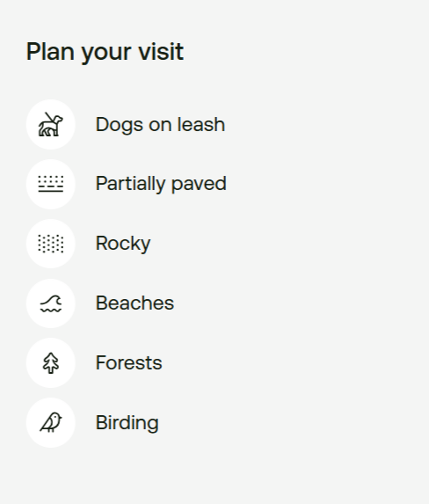Viewport: 429px width, 504px height.
Task: Click the rocky terrain dotted icon
Action: pos(51,244)
